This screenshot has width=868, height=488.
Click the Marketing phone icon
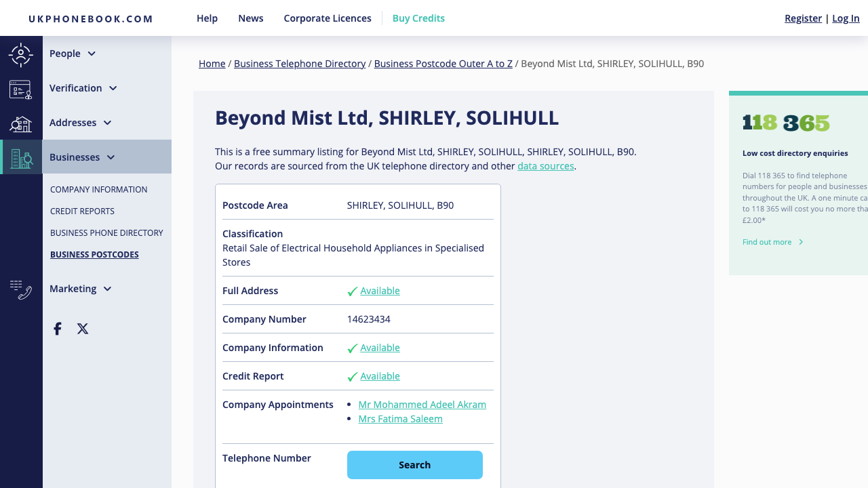tap(21, 289)
